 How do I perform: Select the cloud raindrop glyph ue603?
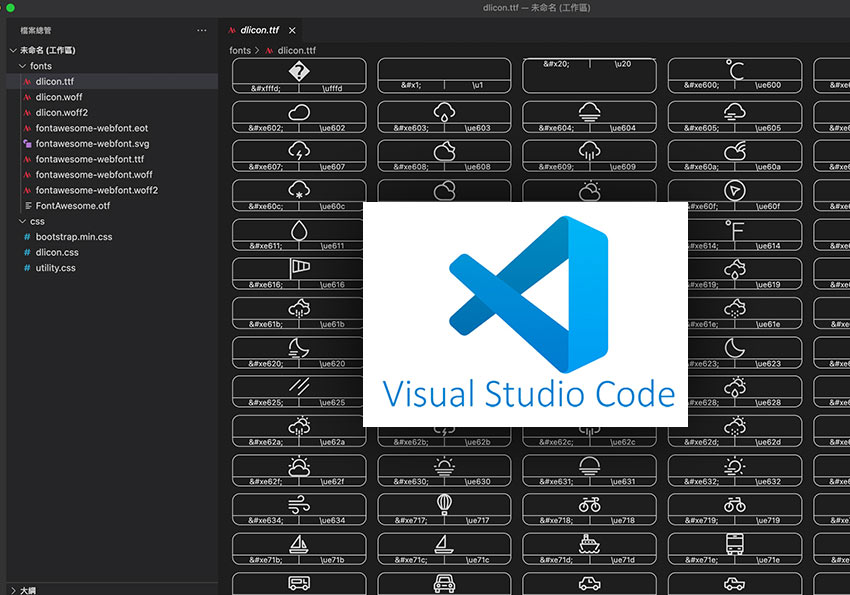point(444,111)
